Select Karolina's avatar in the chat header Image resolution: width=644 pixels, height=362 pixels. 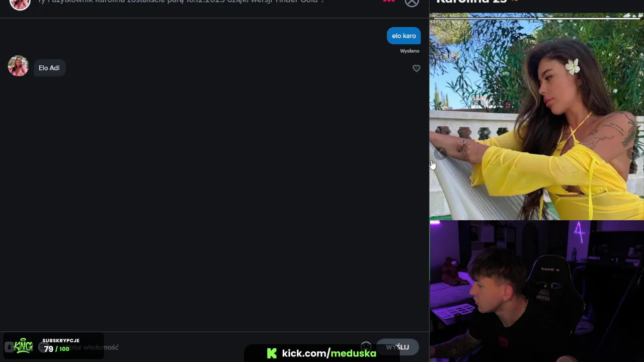[20, 4]
